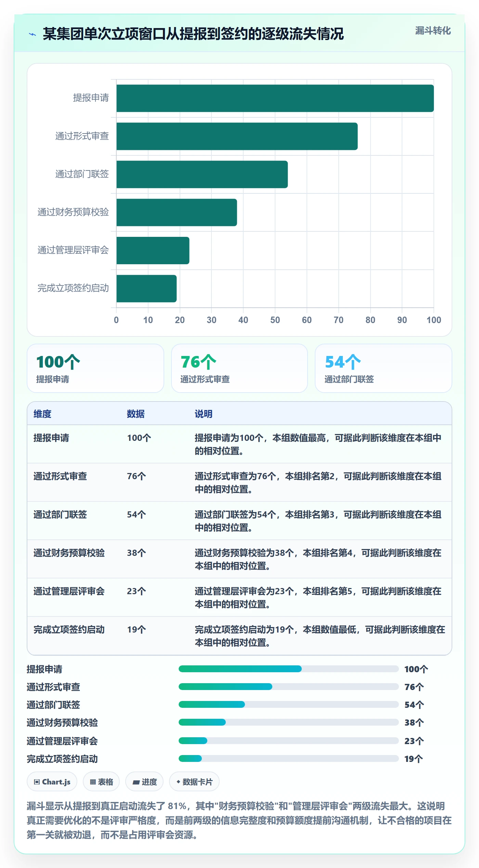Screen dimensions: 479x868
Task: Select the description text 完成立项签约启动为19个
Action: click(244, 629)
